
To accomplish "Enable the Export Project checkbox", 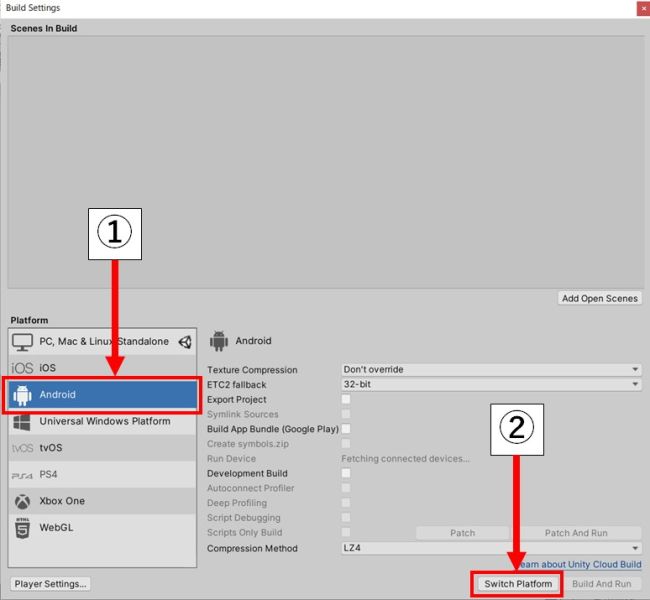I will point(346,399).
